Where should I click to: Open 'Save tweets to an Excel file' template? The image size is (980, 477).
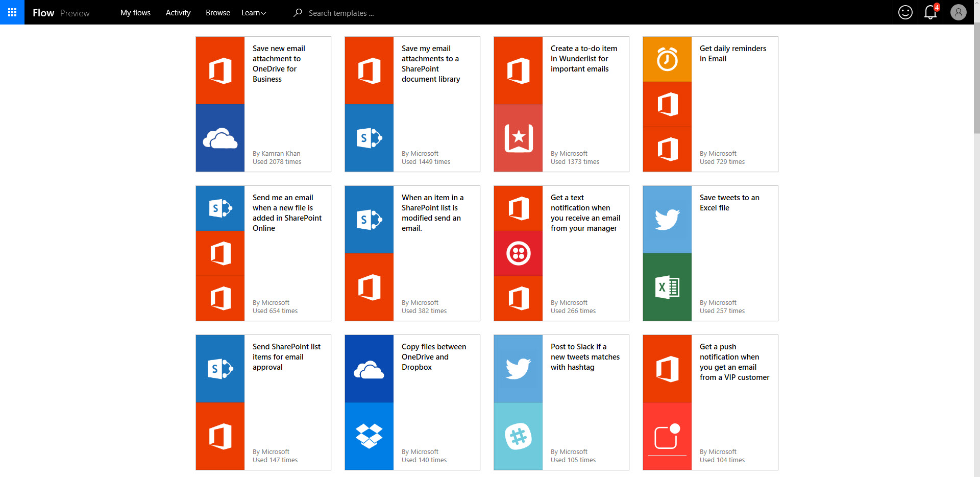pos(729,202)
